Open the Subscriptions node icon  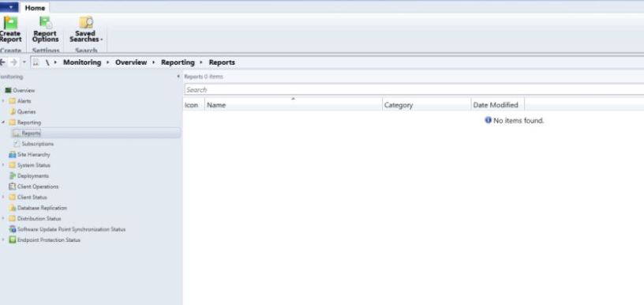[17, 144]
